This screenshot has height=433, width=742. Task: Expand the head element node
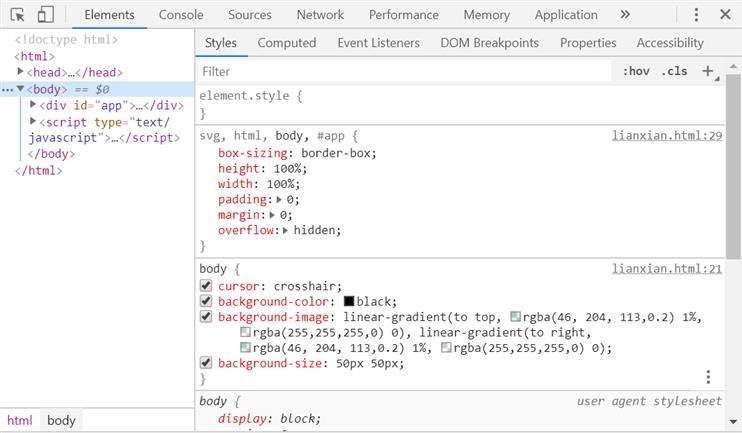pos(21,73)
